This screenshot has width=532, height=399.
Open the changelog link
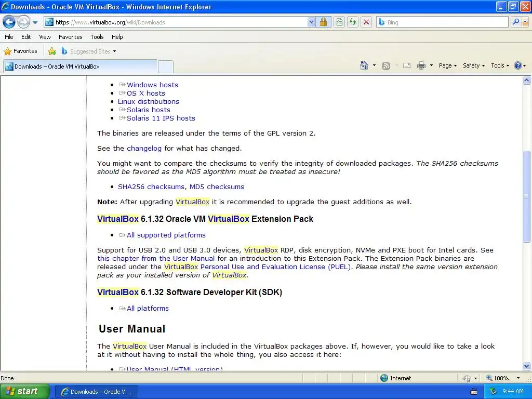pyautogui.click(x=144, y=149)
